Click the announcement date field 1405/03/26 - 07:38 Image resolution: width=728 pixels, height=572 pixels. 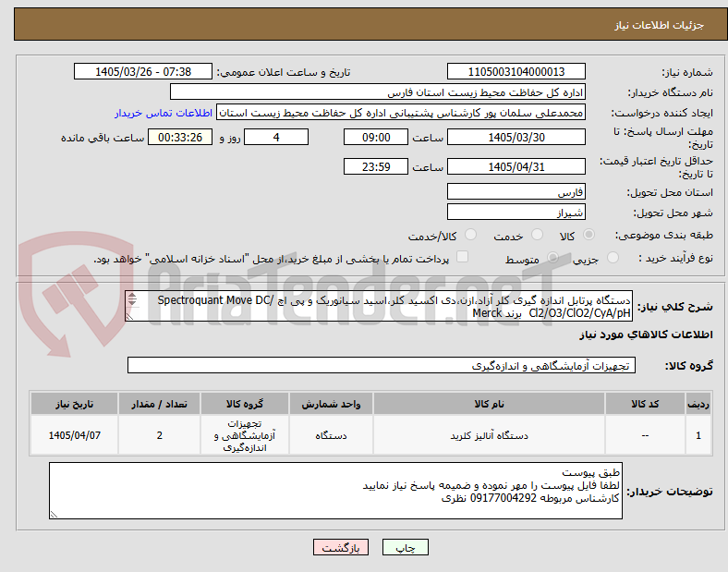tap(143, 71)
